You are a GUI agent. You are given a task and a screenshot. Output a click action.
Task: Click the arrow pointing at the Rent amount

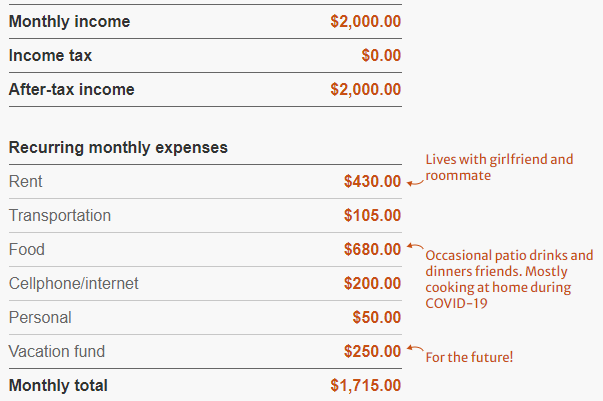415,183
